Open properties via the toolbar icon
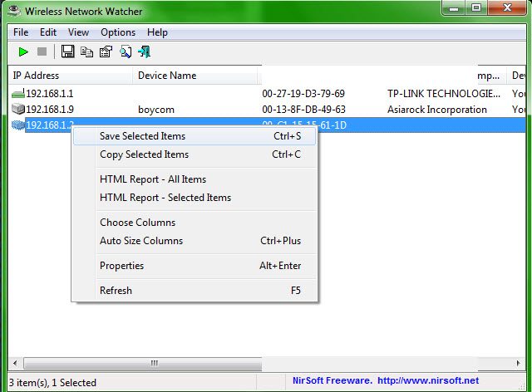The image size is (532, 392). point(106,52)
